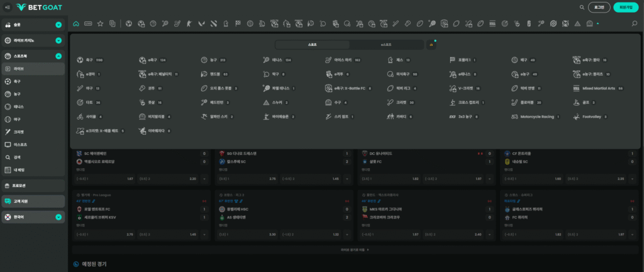Switch to the e스포츠 tab

coord(386,45)
